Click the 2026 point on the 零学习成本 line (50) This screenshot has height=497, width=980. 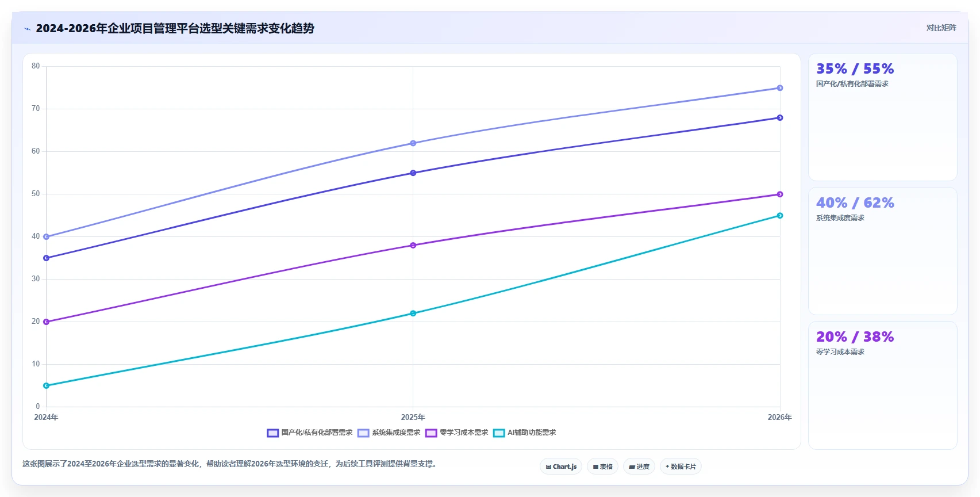780,194
